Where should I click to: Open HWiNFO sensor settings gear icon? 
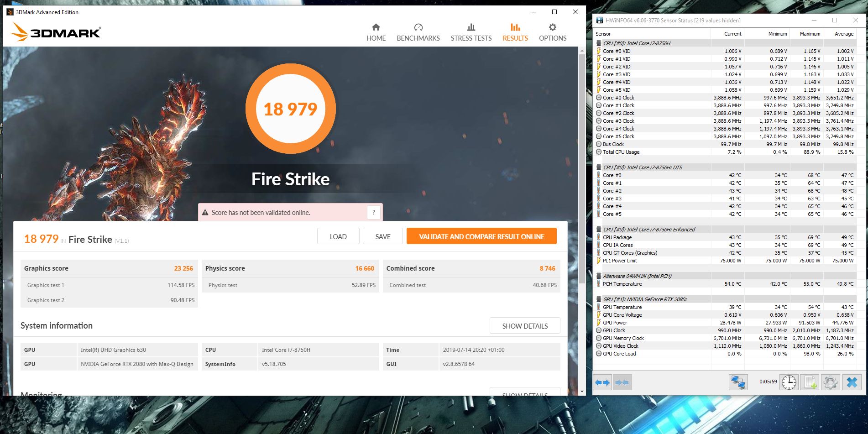(x=830, y=382)
